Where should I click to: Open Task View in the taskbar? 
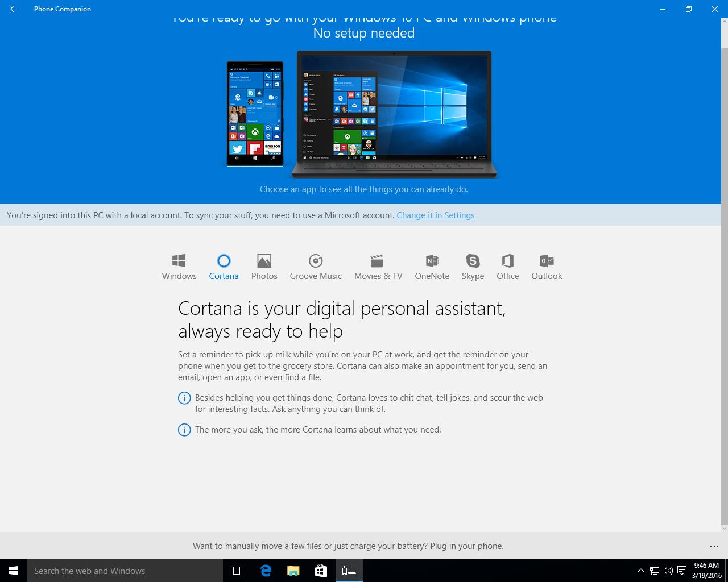(237, 571)
